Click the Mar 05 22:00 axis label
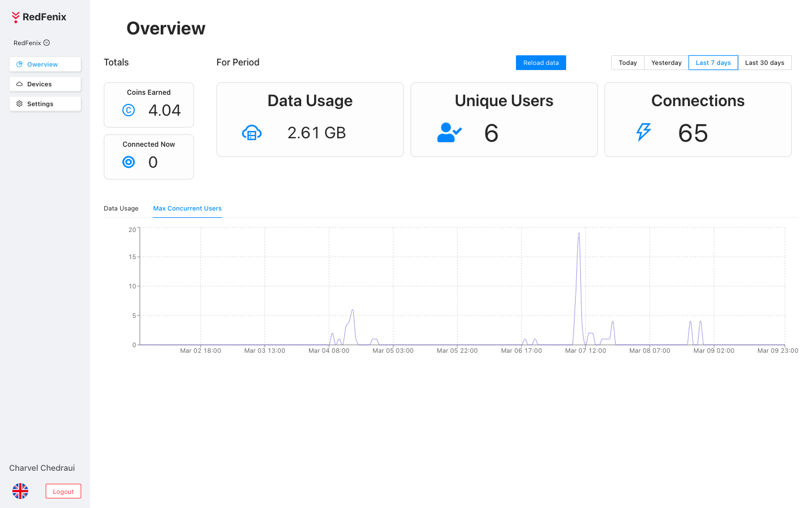 tap(457, 351)
